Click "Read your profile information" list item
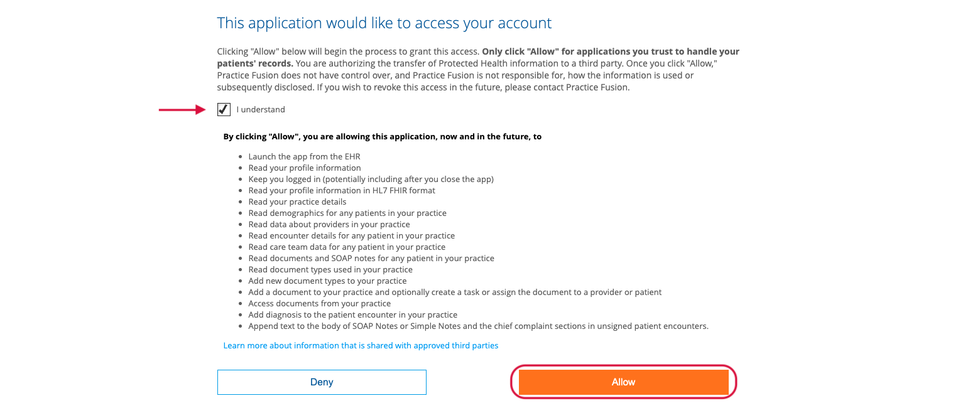This screenshot has height=408, width=980. [x=304, y=168]
